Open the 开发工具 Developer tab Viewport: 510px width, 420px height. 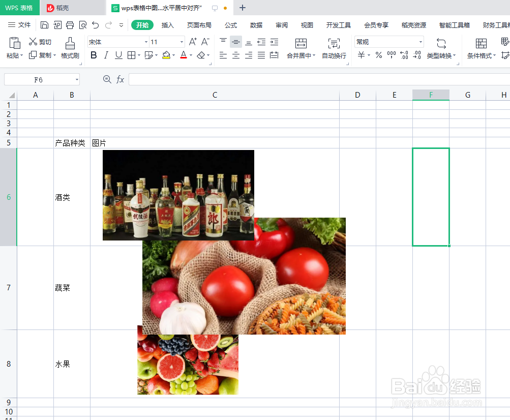338,25
